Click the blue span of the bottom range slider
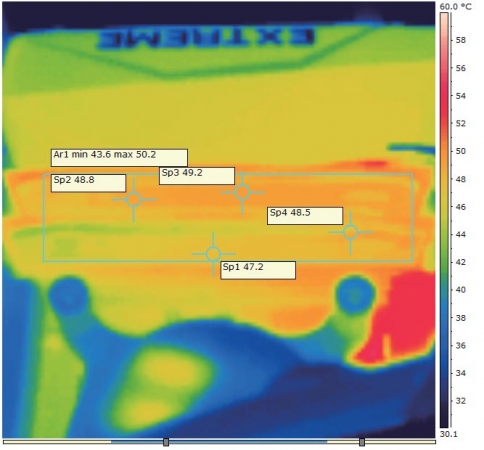This screenshot has height=450, width=484. (x=219, y=442)
